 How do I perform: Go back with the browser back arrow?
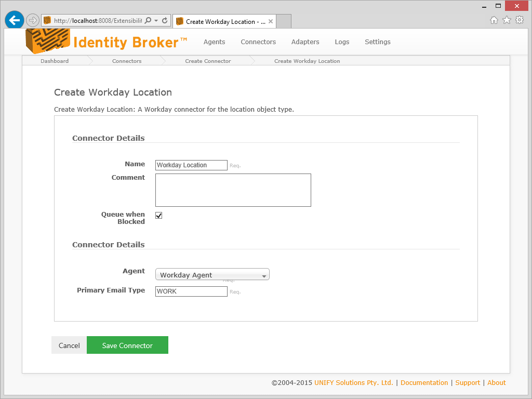(x=14, y=20)
